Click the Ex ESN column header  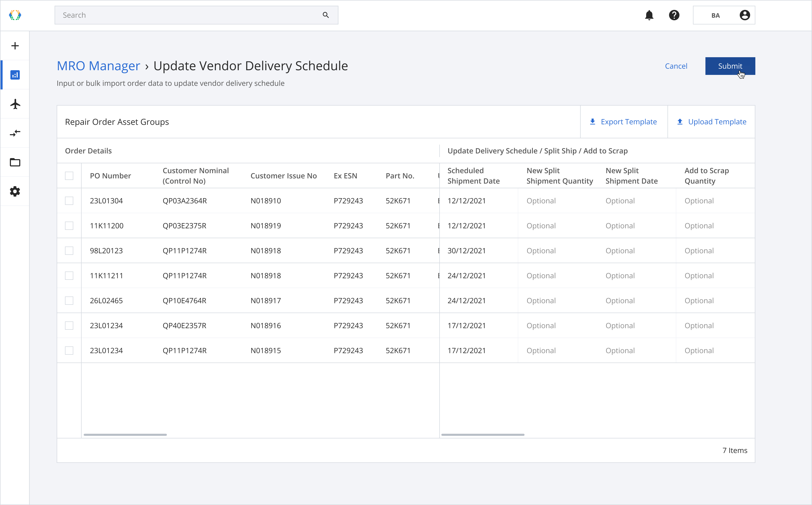(x=345, y=176)
